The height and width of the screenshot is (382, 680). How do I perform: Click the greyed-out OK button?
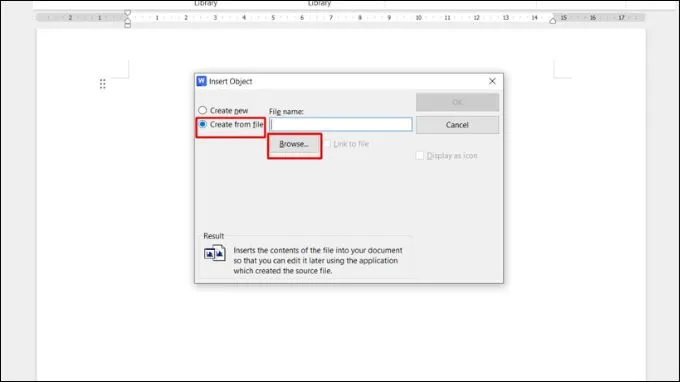point(457,102)
